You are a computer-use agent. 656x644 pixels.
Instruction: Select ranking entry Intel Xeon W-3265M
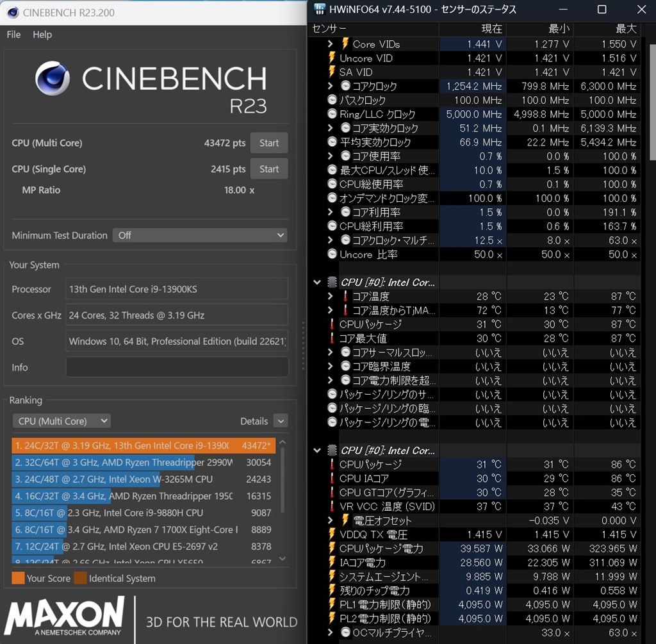143,479
